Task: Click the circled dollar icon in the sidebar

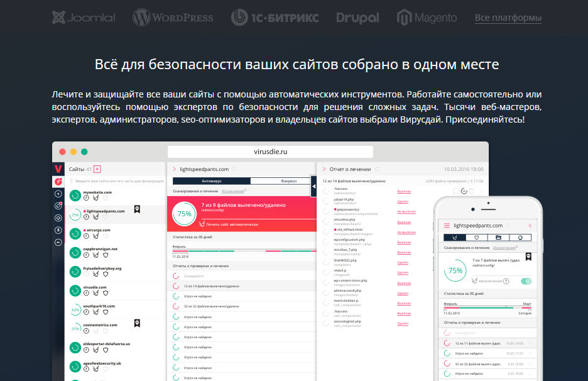Action: [58, 230]
